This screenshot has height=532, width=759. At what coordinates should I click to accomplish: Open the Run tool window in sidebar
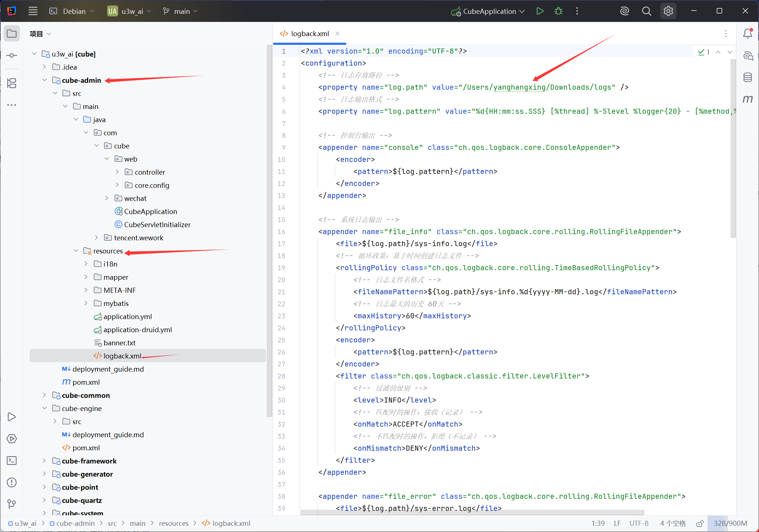click(12, 417)
